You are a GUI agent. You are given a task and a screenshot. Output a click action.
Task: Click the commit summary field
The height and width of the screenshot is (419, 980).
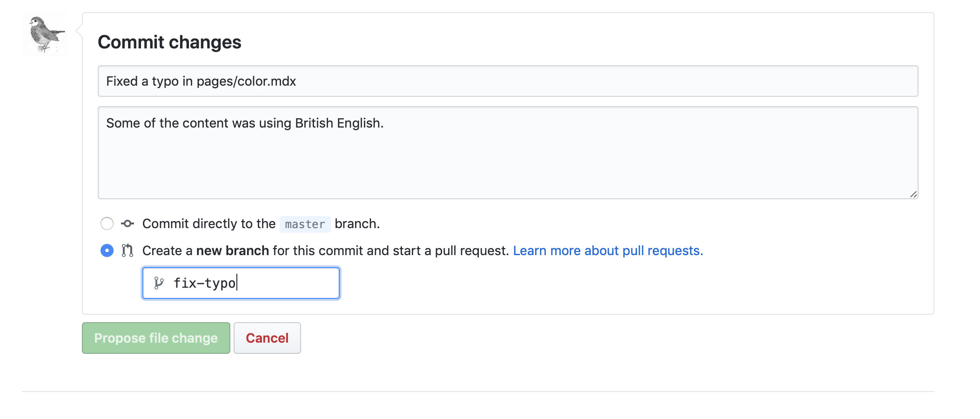(x=507, y=81)
